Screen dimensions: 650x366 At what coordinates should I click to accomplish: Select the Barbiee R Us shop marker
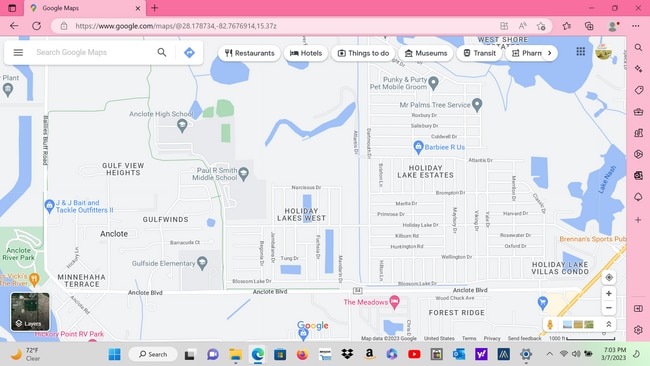point(418,147)
